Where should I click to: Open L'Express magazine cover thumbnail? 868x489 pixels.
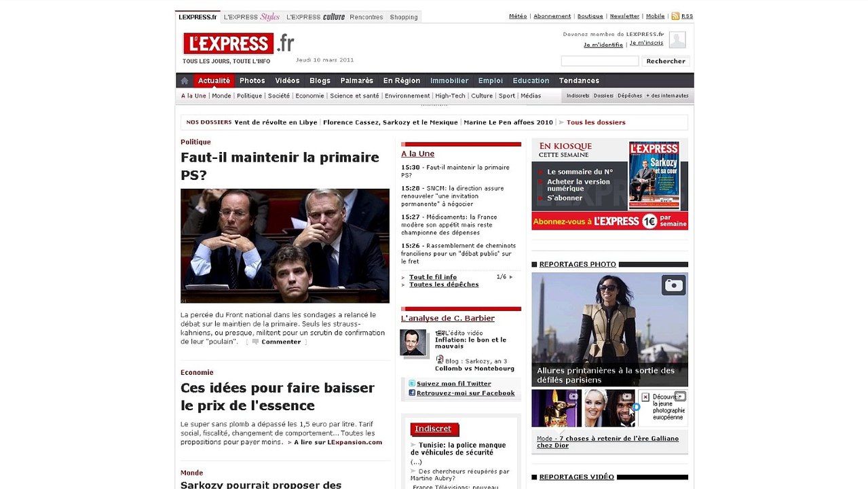pos(654,176)
